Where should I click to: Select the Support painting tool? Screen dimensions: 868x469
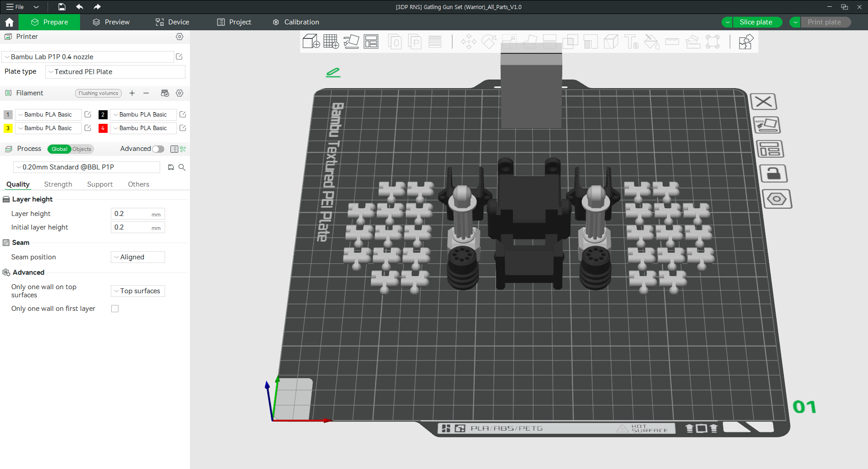590,42
